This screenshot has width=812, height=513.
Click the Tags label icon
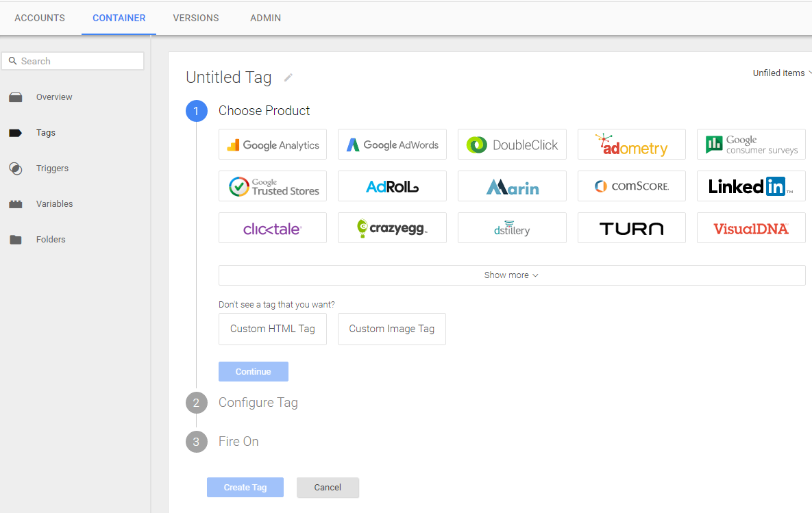point(16,133)
